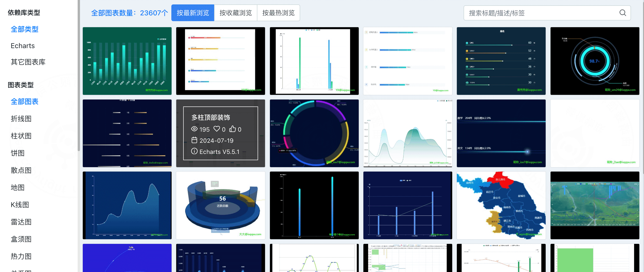Image resolution: width=644 pixels, height=272 pixels.
Task: Open the Jiangsu province map with 连云港市 thumbnail
Action: (x=501, y=205)
